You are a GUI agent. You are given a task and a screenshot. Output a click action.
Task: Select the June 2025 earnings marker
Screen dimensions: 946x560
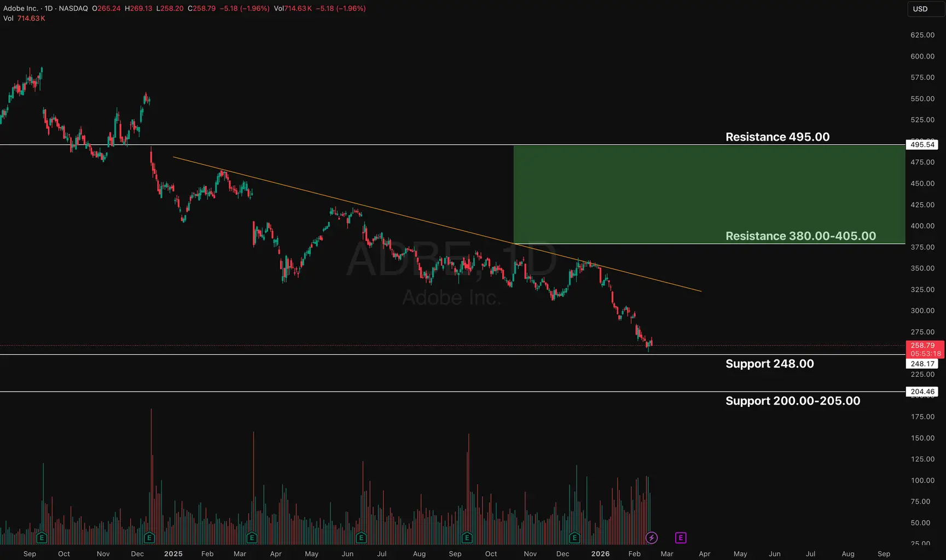361,538
